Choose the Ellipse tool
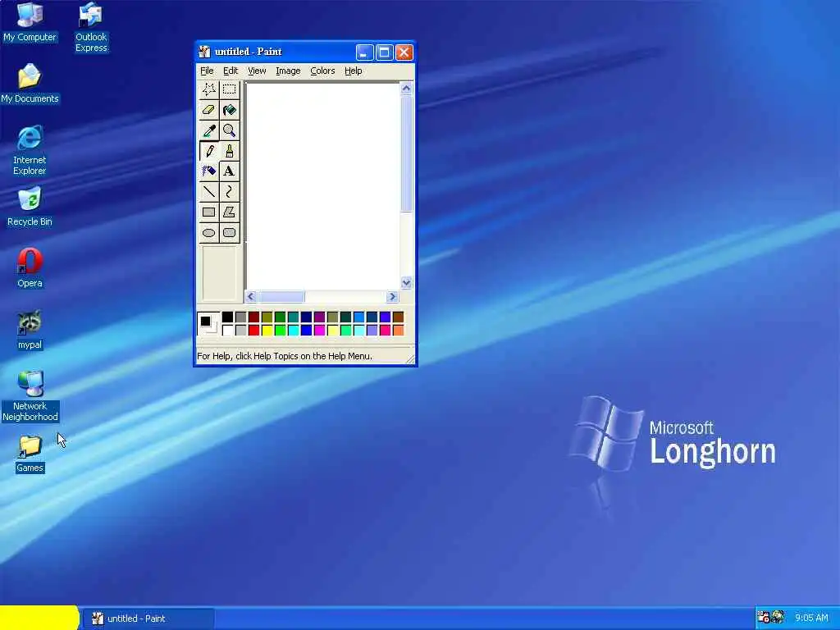 [209, 232]
